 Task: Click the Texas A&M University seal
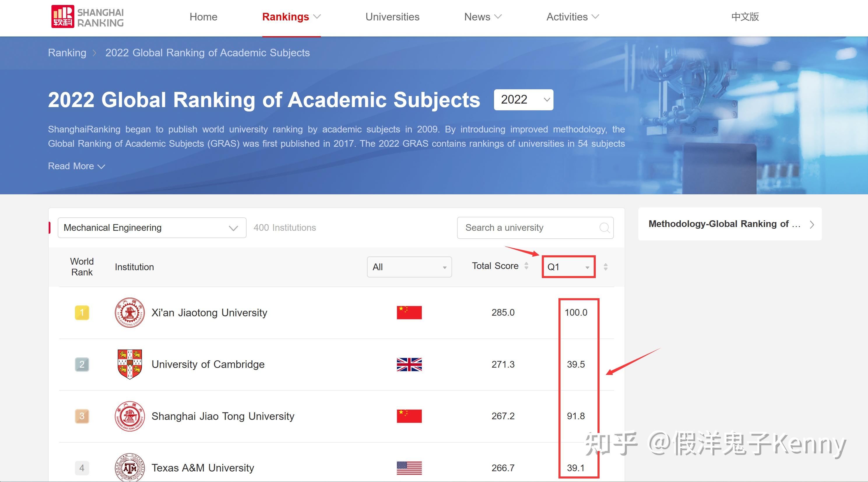(x=129, y=468)
